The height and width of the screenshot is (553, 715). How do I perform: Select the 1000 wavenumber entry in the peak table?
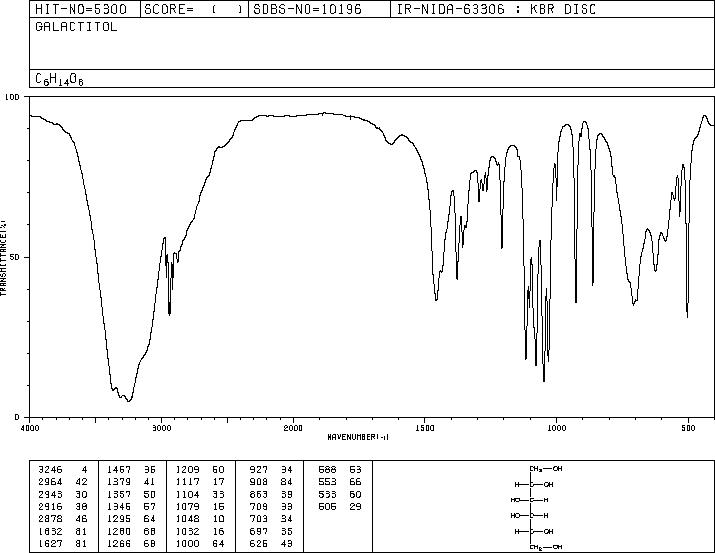click(187, 543)
